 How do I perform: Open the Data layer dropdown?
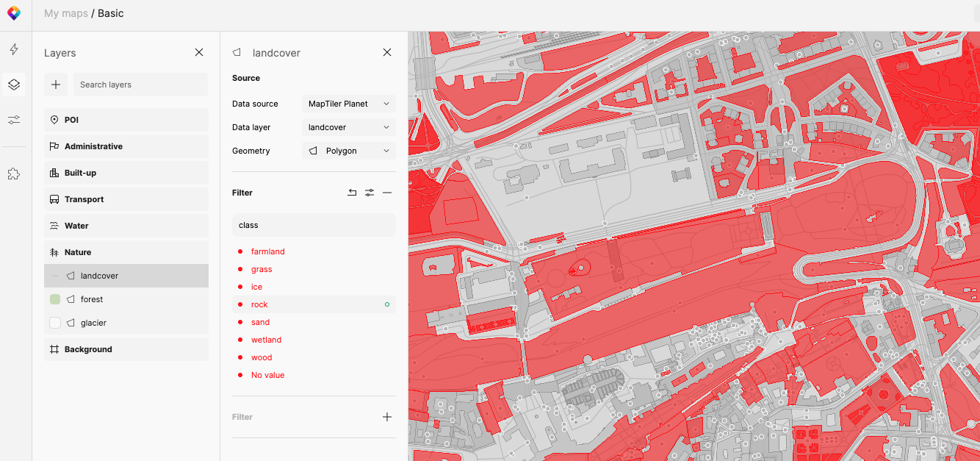(348, 127)
